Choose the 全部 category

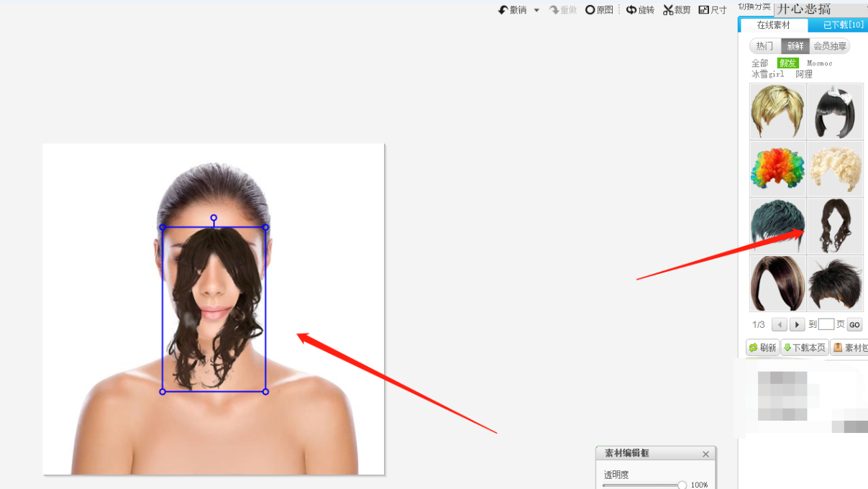760,63
